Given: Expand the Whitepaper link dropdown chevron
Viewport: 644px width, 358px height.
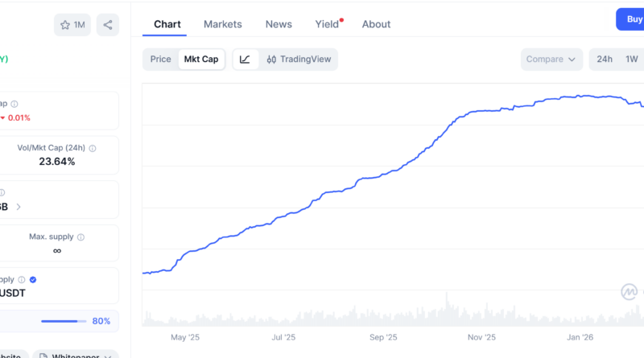Looking at the screenshot, I should [x=107, y=355].
